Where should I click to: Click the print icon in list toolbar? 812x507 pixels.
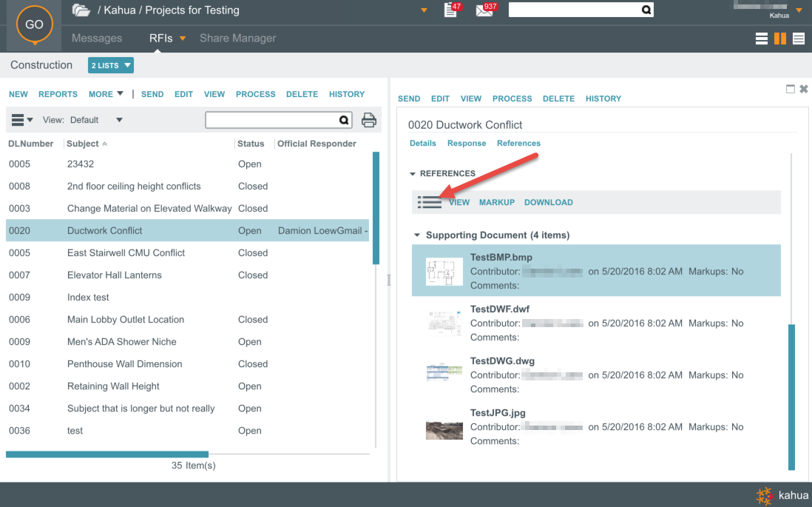click(x=368, y=120)
